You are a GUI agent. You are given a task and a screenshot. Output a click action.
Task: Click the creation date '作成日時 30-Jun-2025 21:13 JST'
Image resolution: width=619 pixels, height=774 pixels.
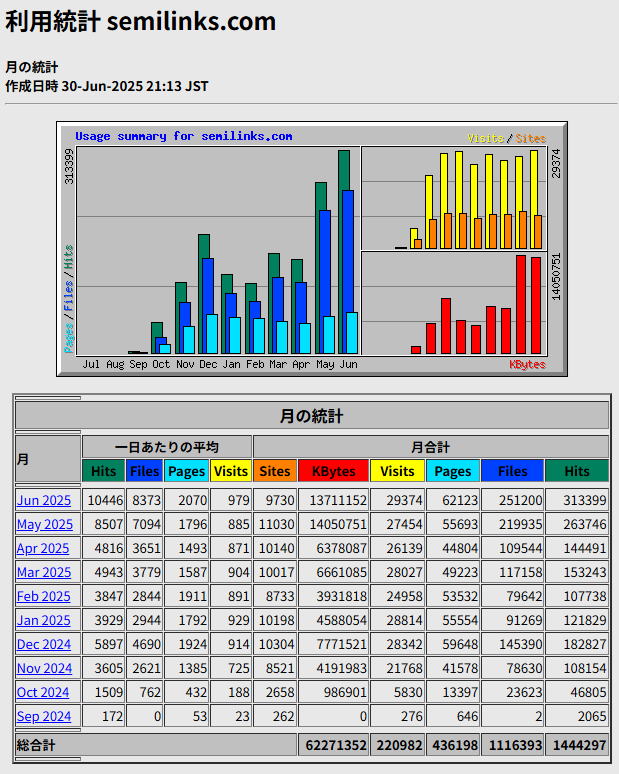pos(107,86)
